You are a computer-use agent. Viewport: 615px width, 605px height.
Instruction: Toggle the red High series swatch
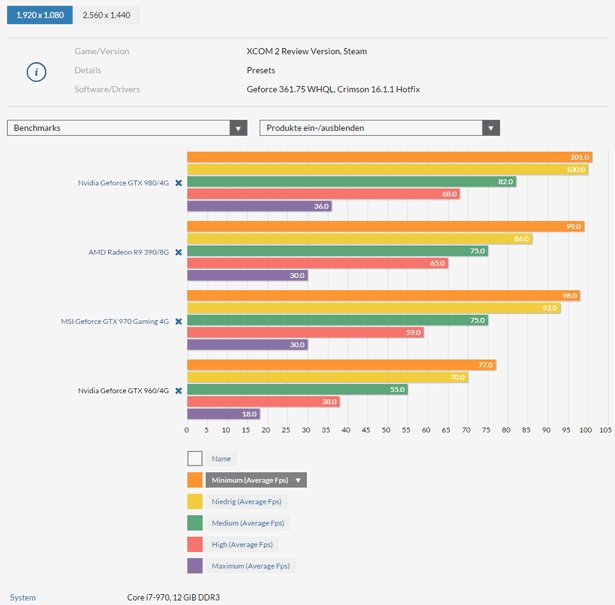pos(195,544)
